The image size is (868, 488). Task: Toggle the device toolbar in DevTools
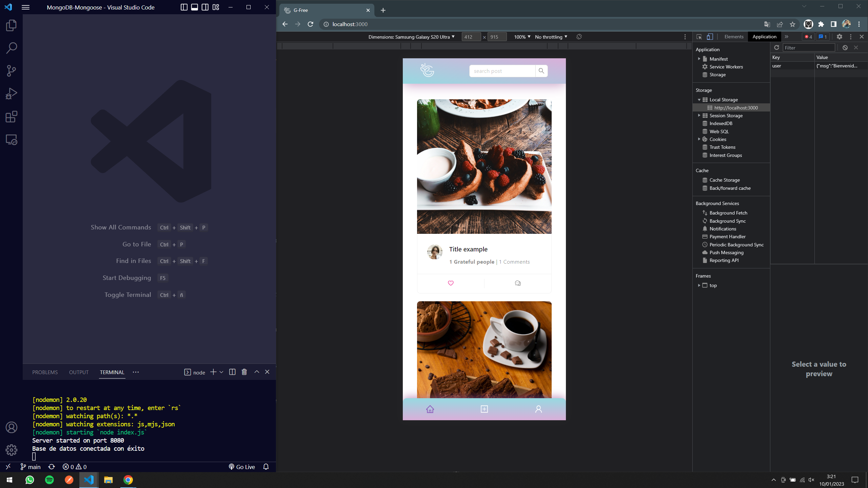point(710,37)
